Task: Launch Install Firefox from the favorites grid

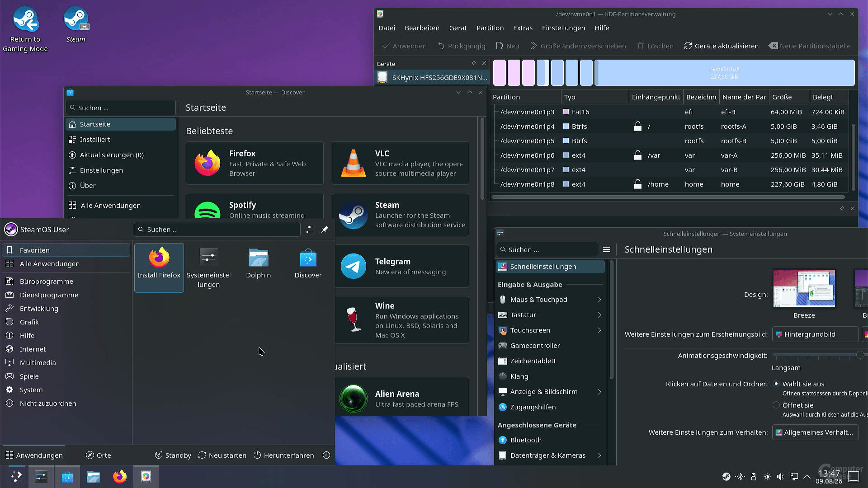Action: 159,267
